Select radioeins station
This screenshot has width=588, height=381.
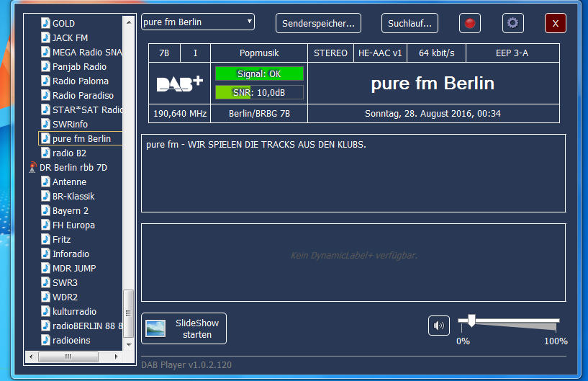click(x=71, y=340)
